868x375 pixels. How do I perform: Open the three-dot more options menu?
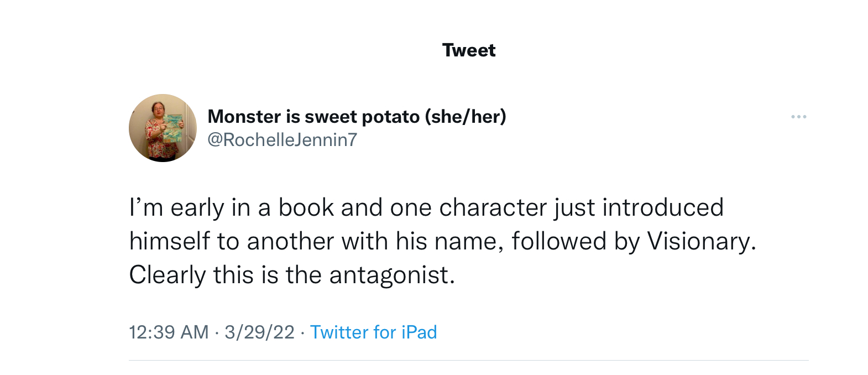pos(798,117)
